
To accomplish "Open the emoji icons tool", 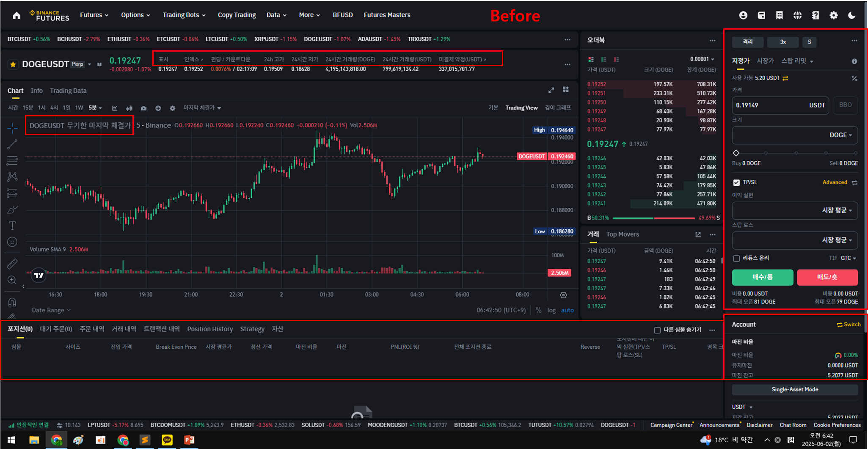I will pos(12,242).
